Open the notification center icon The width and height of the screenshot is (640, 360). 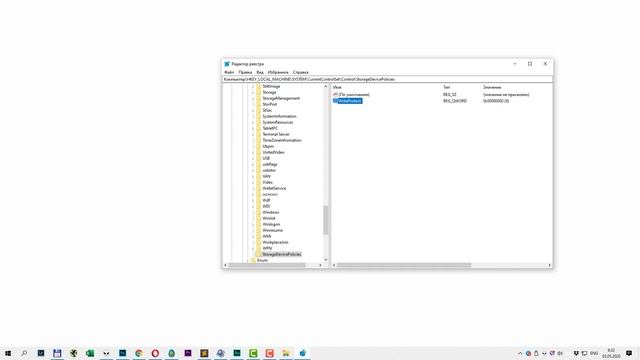pyautogui.click(x=629, y=353)
